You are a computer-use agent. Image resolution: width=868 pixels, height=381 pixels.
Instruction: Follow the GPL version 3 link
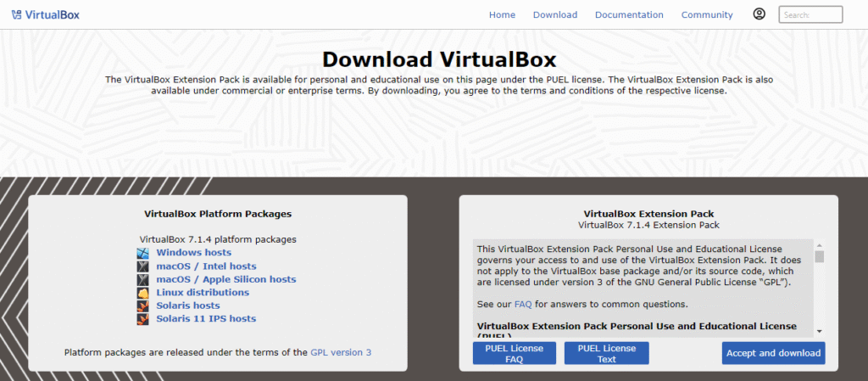(x=341, y=352)
